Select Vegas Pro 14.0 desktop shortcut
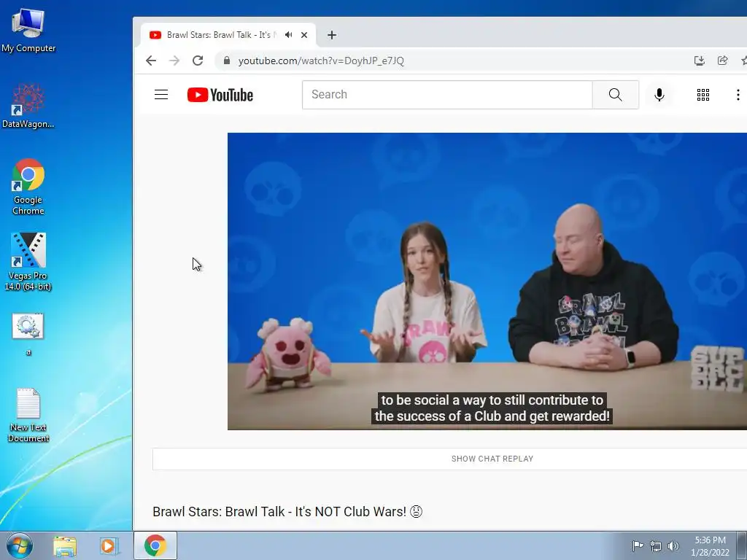Viewport: 747px width, 560px height. tap(28, 262)
